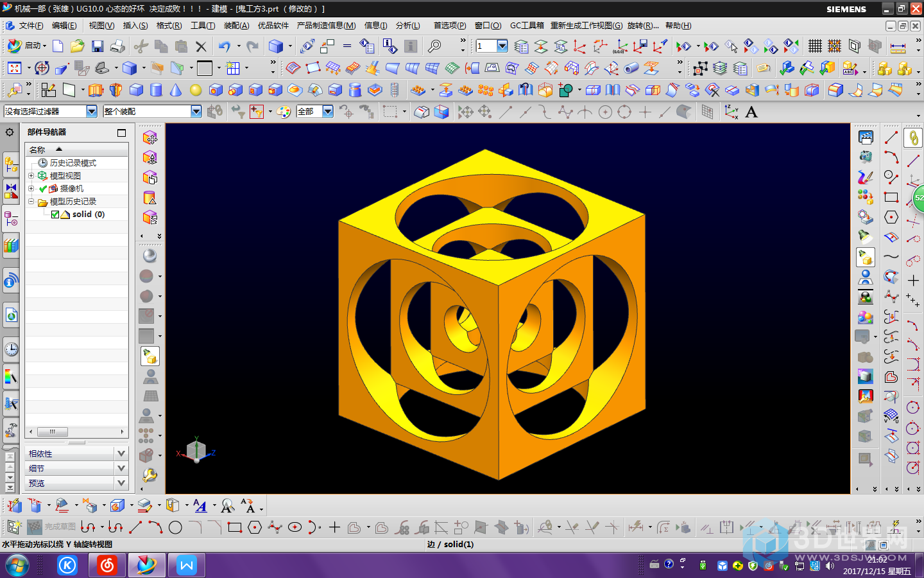The height and width of the screenshot is (578, 924).
Task: Click the Delete X icon
Action: 201,46
